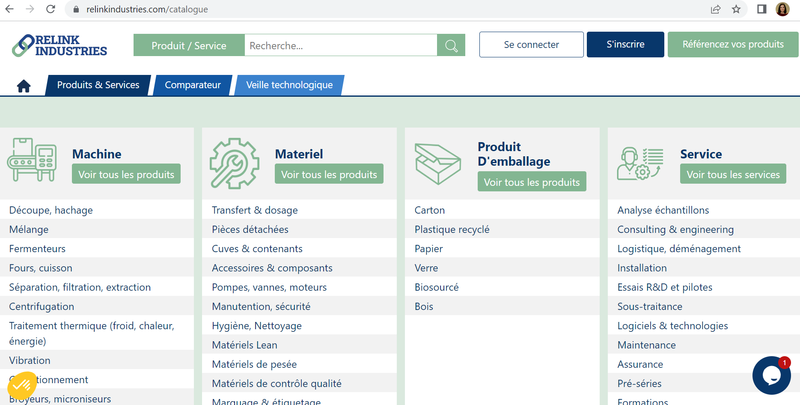Open Traitement thermique category
The image size is (800, 405).
click(x=91, y=333)
